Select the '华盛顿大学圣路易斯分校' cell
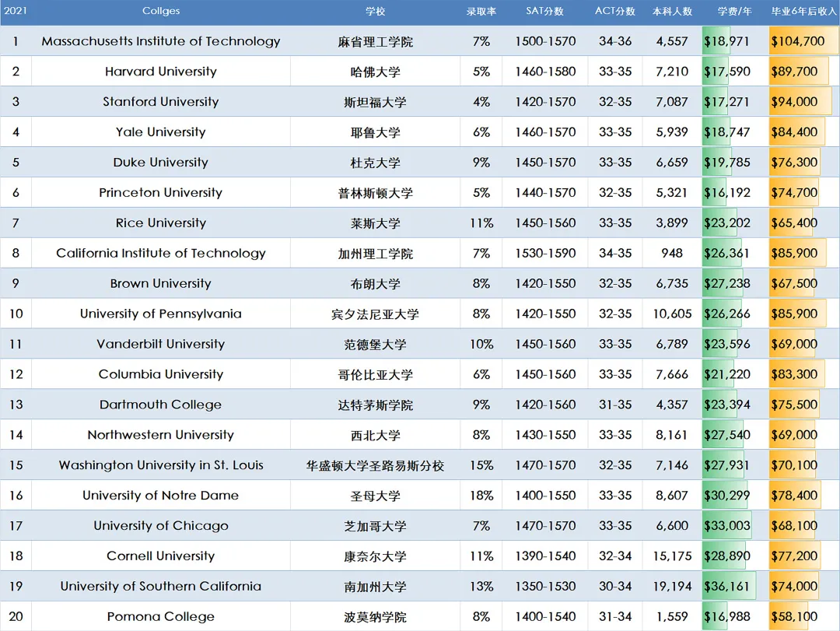The height and width of the screenshot is (631, 840). [375, 466]
